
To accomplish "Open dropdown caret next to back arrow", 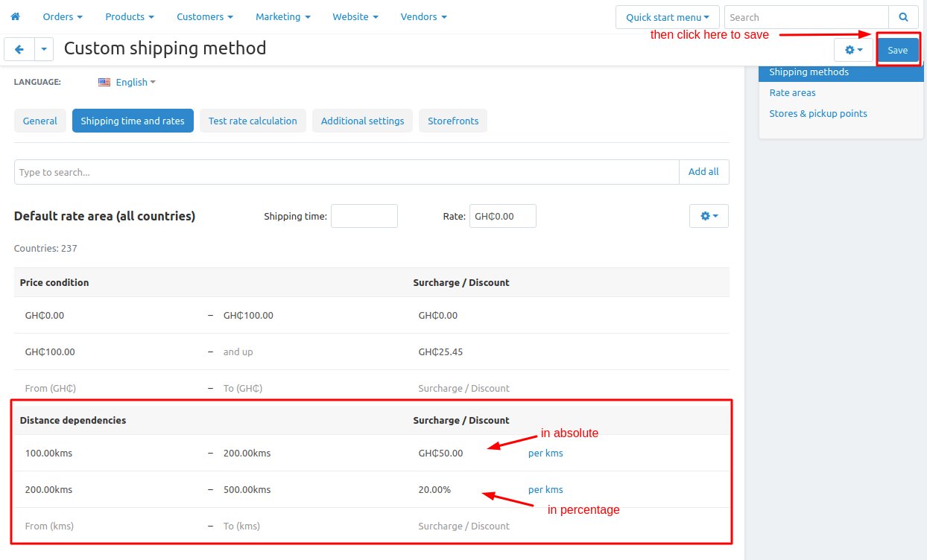I will [44, 49].
